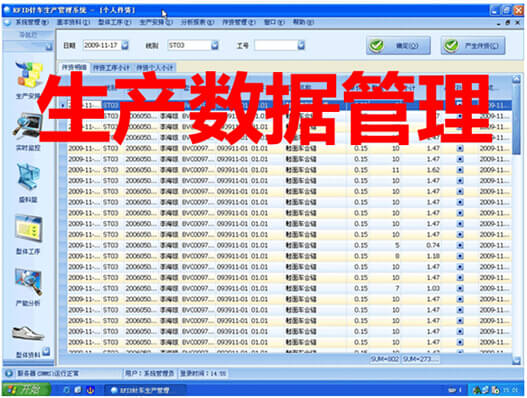Toggle checkbox in the row with quantity 11
527x398 pixels.
click(460, 170)
